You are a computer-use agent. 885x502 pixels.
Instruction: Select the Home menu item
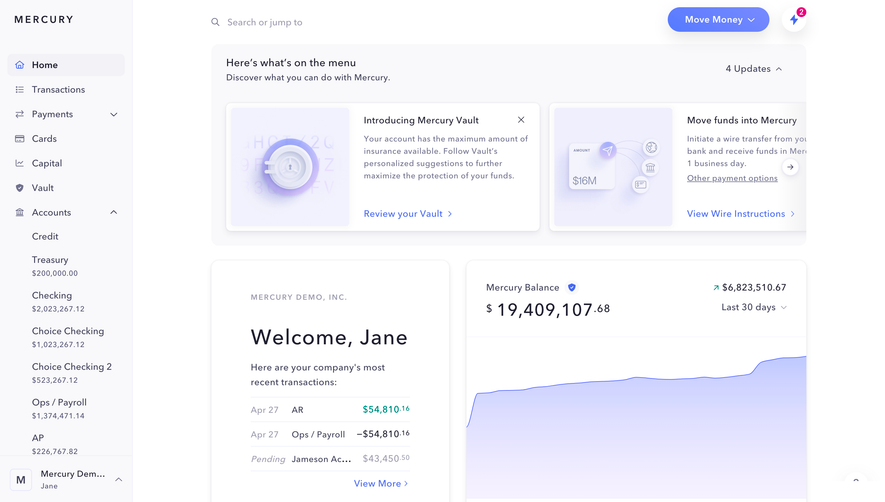pos(66,65)
